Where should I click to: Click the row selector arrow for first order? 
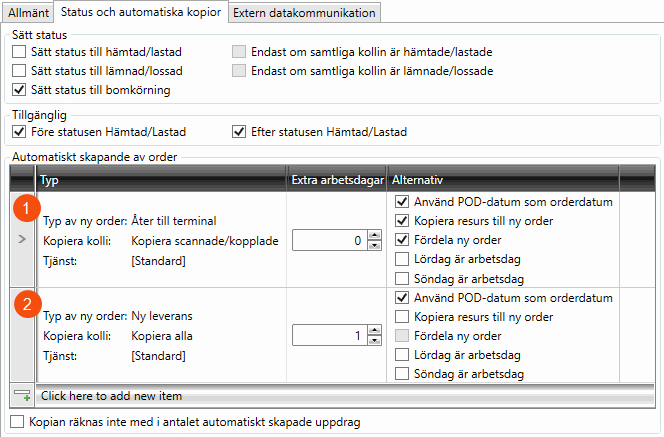tap(21, 241)
